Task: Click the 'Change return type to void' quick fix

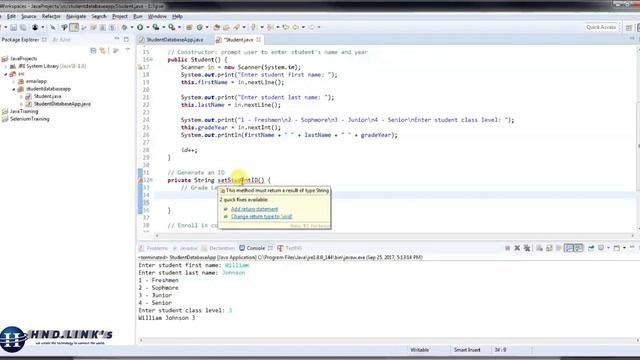Action: pyautogui.click(x=262, y=216)
